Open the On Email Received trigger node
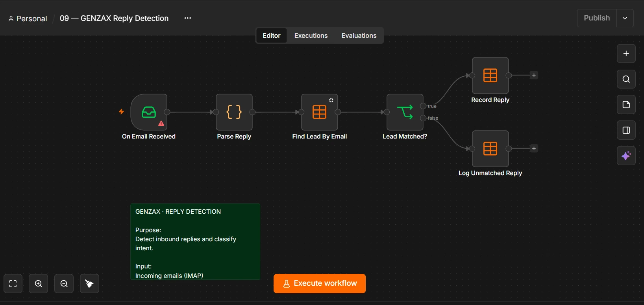 [149, 112]
